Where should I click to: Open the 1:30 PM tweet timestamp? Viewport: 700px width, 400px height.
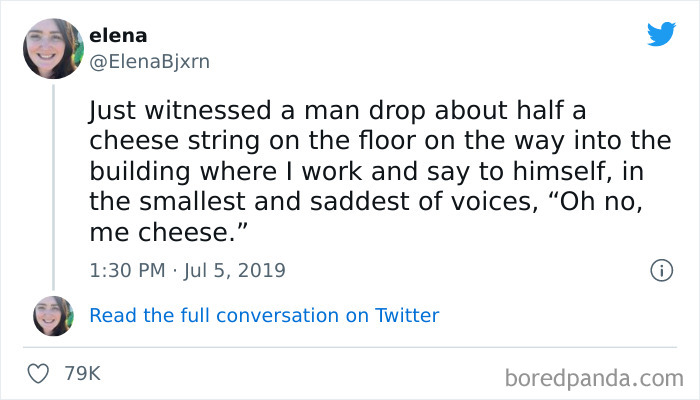(x=126, y=270)
